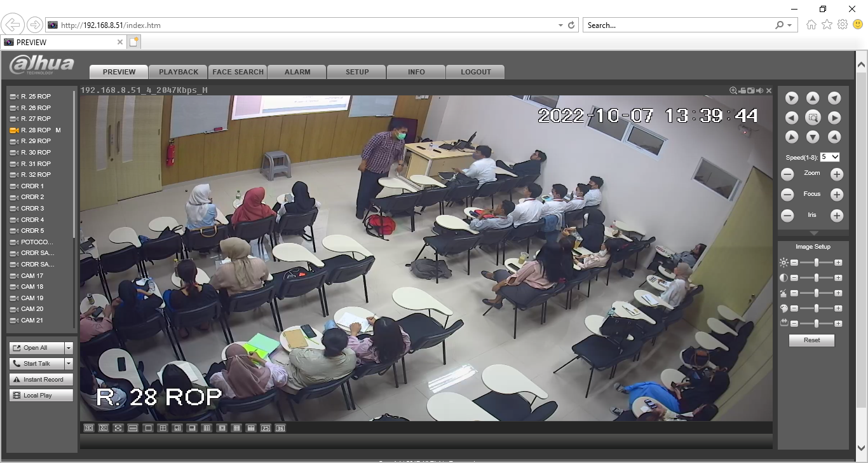Image resolution: width=868 pixels, height=463 pixels.
Task: Select nine-window grid layout
Action: tap(207, 428)
